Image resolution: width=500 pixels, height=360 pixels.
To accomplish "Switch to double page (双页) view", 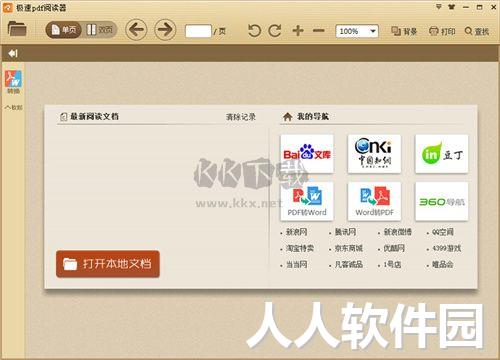I will pos(99,30).
